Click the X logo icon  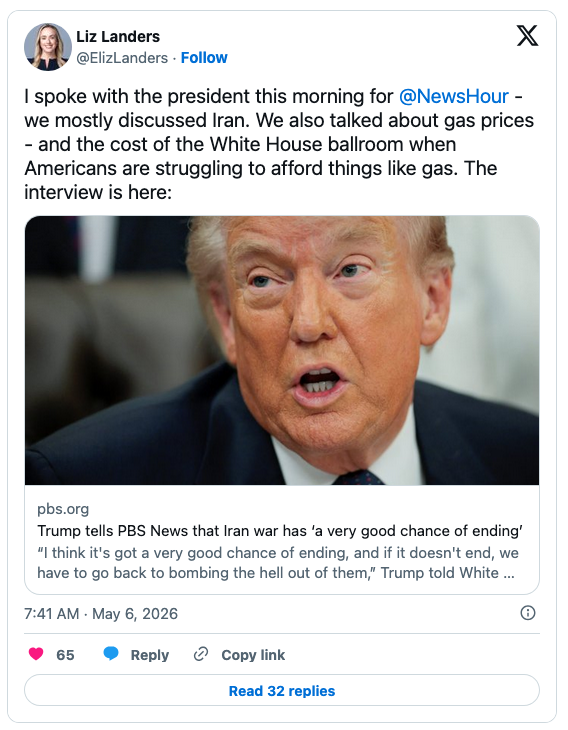pyautogui.click(x=527, y=36)
